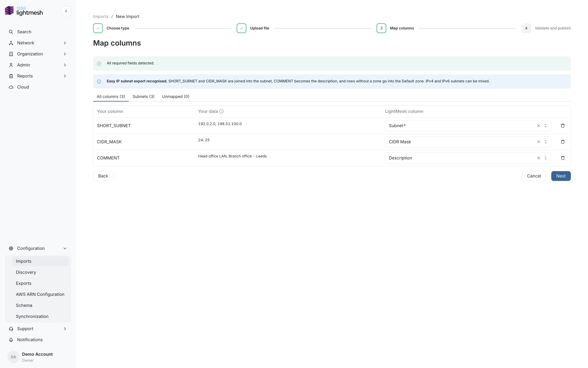This screenshot has width=588, height=368.
Task: Switch to the Subnets (3) tab
Action: 143,97
